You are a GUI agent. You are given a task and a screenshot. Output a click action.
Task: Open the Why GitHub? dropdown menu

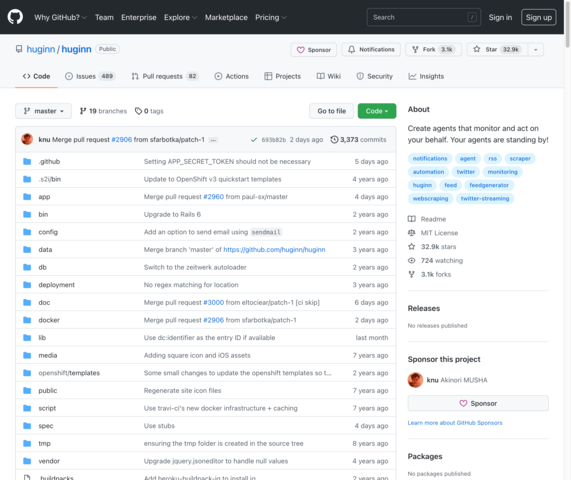tap(60, 17)
